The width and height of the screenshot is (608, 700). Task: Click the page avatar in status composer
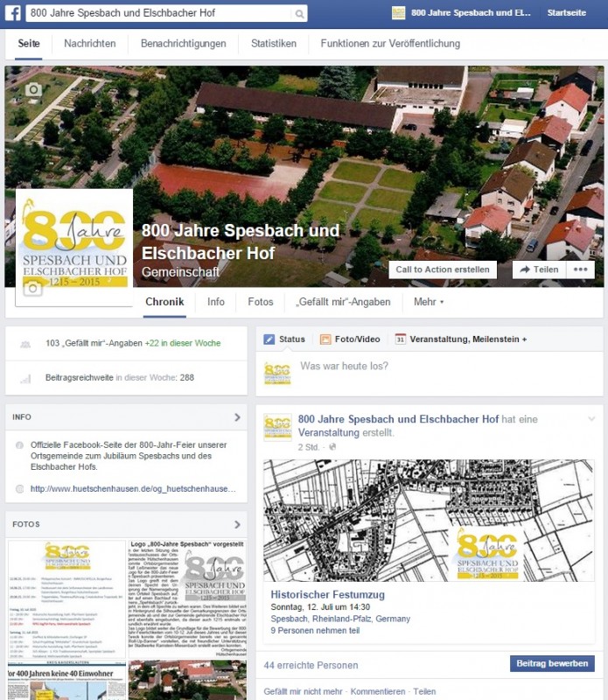277,374
